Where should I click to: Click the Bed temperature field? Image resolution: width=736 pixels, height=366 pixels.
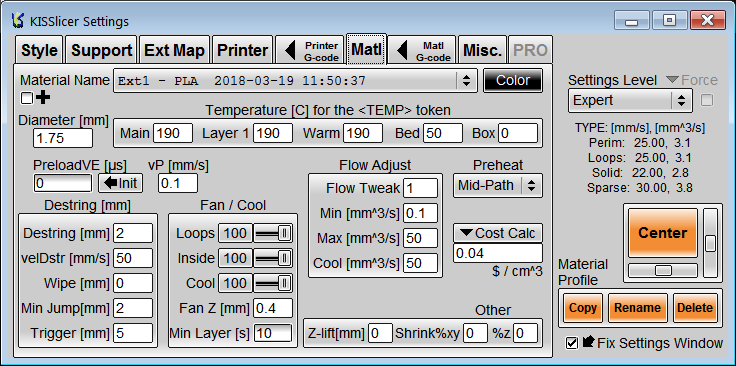click(x=443, y=133)
